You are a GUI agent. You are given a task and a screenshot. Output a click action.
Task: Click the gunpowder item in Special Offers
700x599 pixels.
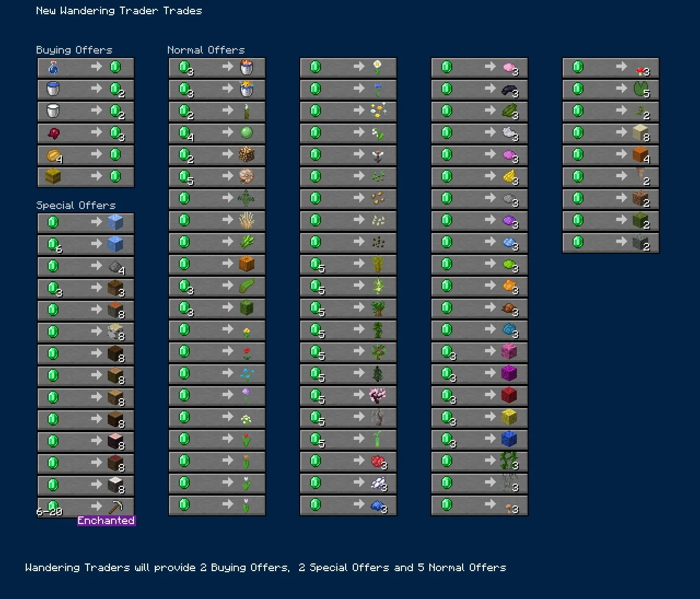click(115, 266)
